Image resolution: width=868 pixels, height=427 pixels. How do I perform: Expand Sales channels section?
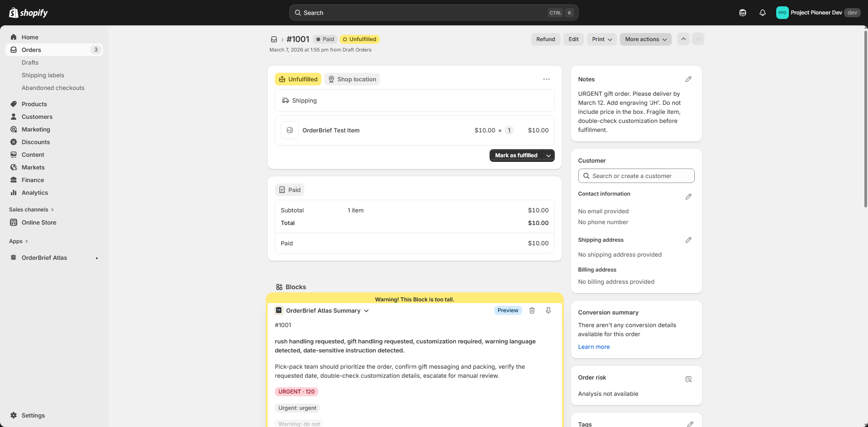(31, 210)
